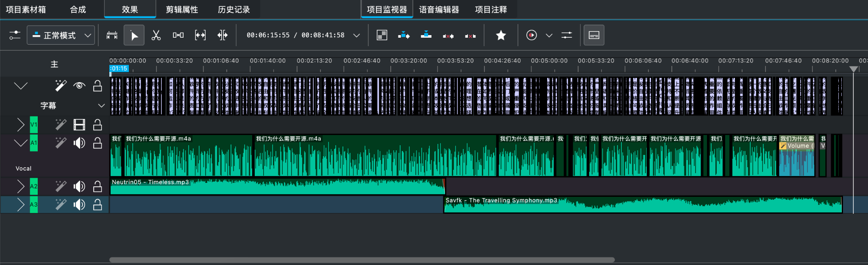Viewport: 868px width, 265px height.
Task: Switch to the 项目素材箱 tab
Action: tap(26, 9)
